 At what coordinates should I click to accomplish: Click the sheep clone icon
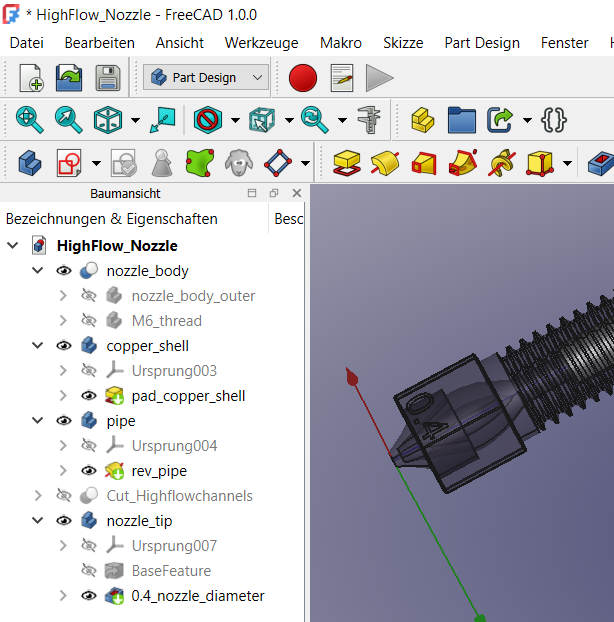(x=239, y=163)
